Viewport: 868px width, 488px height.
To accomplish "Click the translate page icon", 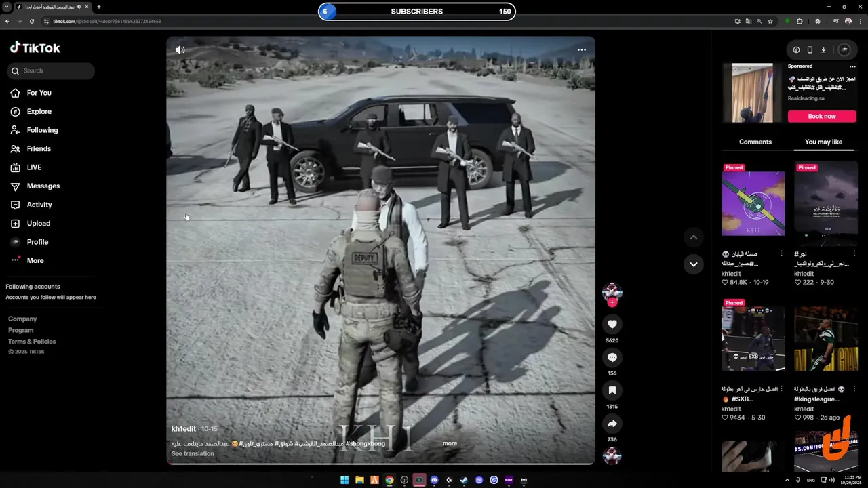I will pyautogui.click(x=749, y=21).
